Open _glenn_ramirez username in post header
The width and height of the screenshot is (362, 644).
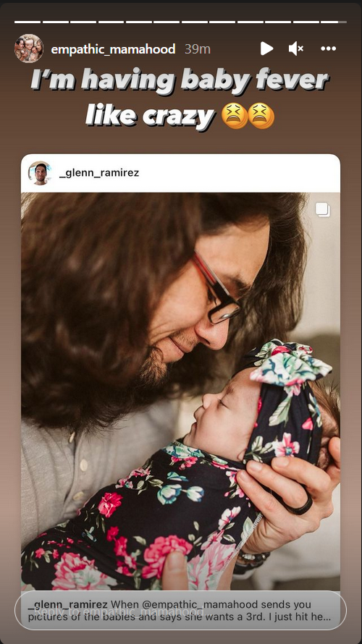99,173
